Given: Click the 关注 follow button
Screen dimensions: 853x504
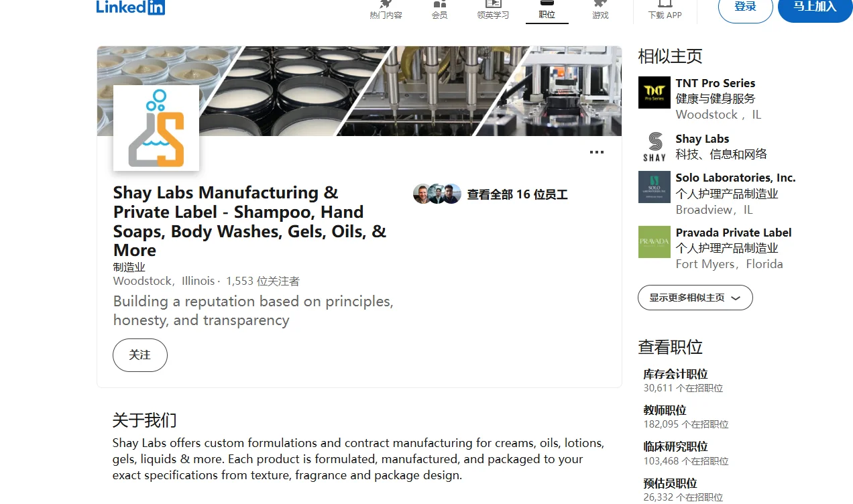Looking at the screenshot, I should pos(140,355).
